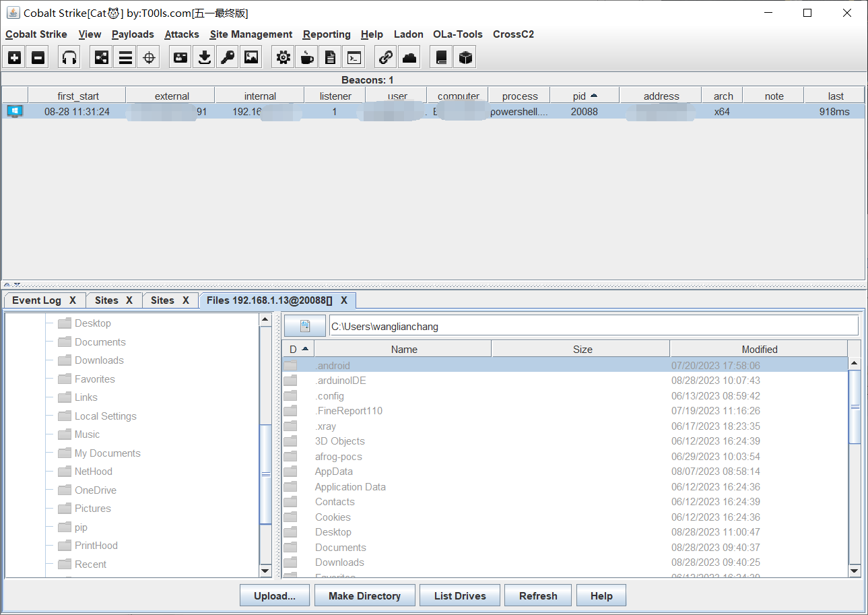
Task: Open the OLa-Tools menu
Action: point(458,34)
